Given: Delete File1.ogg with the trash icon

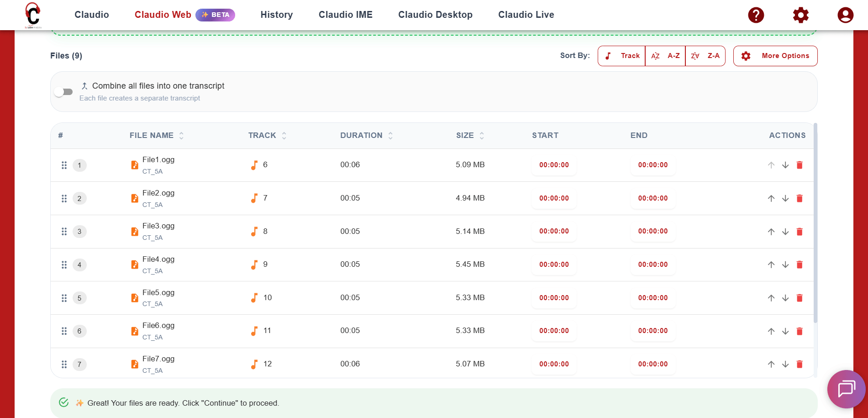Looking at the screenshot, I should (800, 165).
